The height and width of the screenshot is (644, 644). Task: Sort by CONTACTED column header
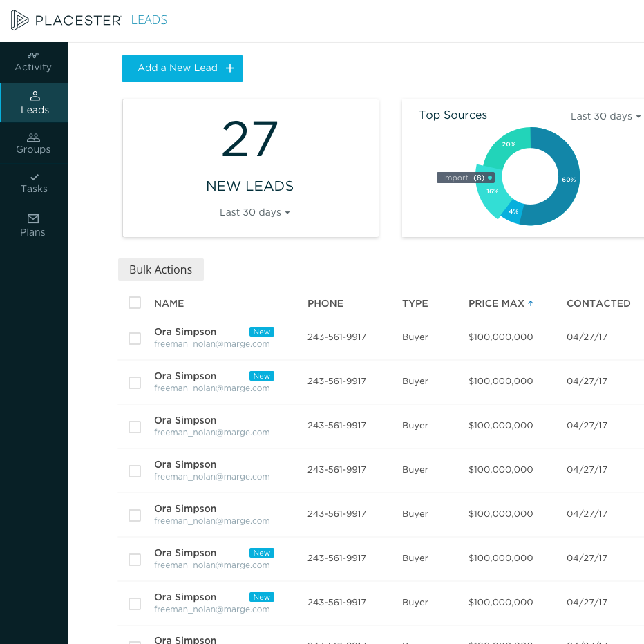(x=598, y=303)
